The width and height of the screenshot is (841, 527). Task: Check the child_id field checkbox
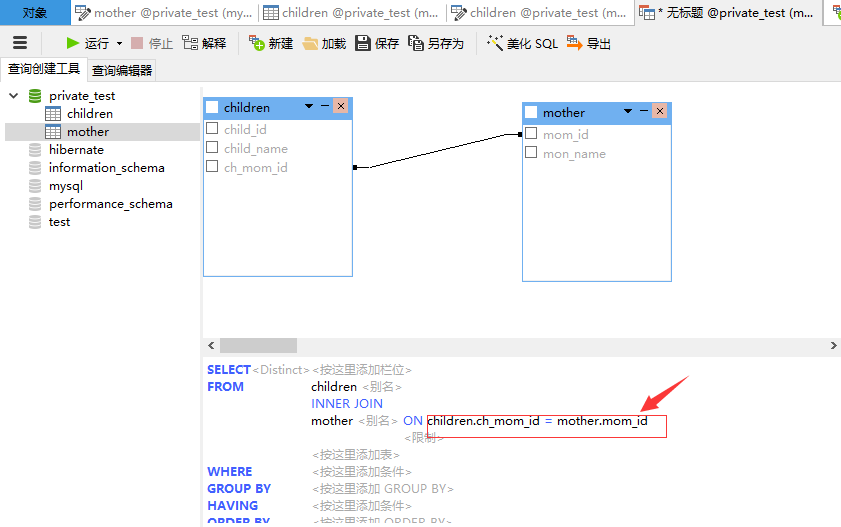click(212, 129)
